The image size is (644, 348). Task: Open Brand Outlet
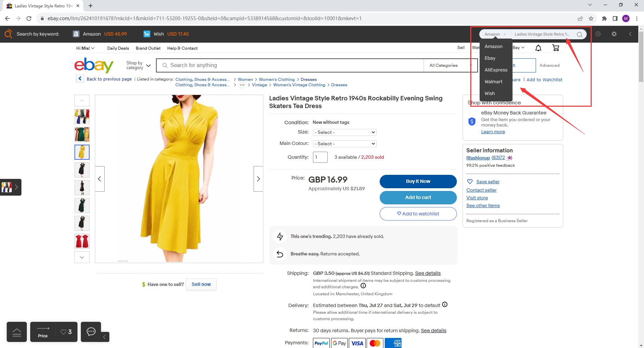click(148, 48)
